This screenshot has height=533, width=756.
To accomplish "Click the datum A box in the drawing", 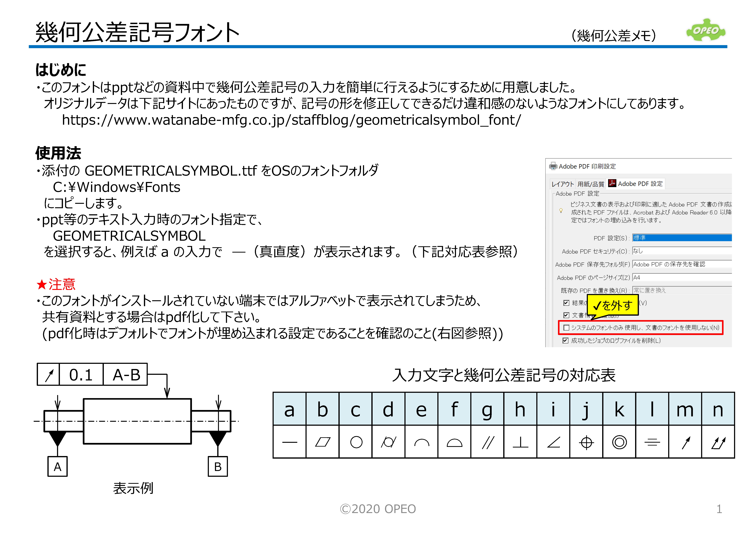I will pos(58,467).
